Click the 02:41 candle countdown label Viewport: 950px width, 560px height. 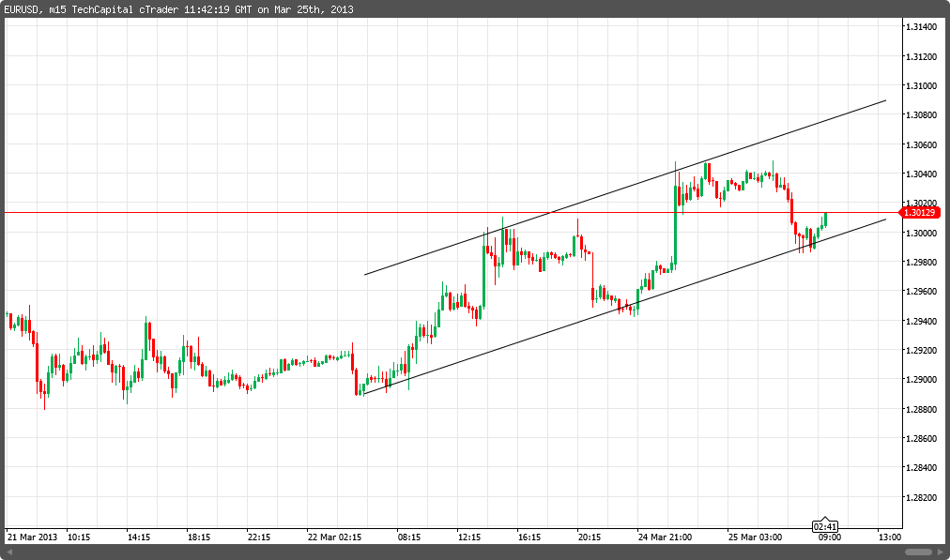(x=825, y=526)
